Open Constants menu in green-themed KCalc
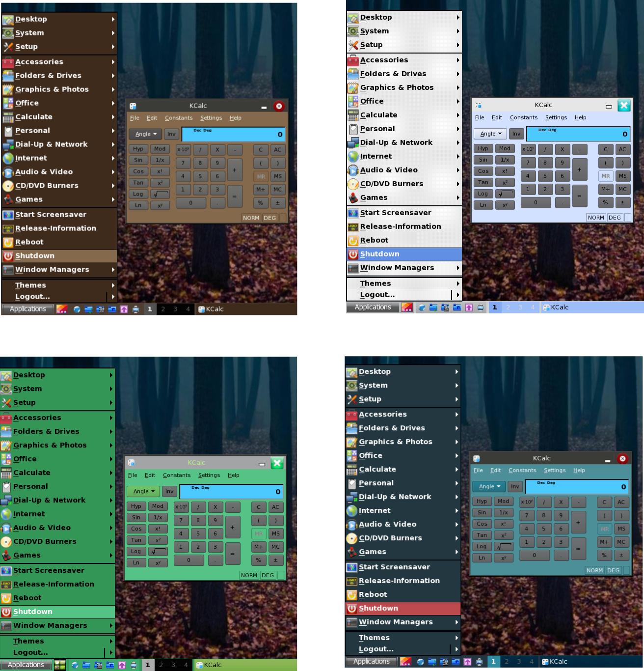Screen dimensions: 644x671 coord(177,475)
